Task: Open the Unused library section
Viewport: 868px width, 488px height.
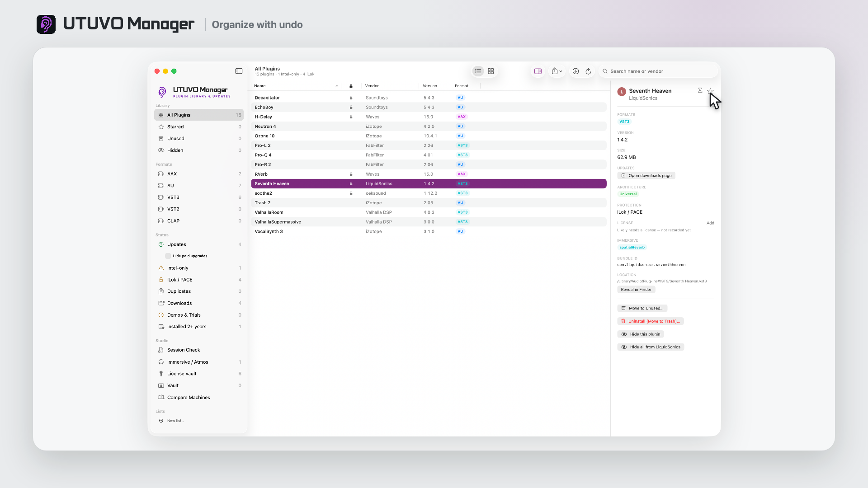Action: click(199, 139)
